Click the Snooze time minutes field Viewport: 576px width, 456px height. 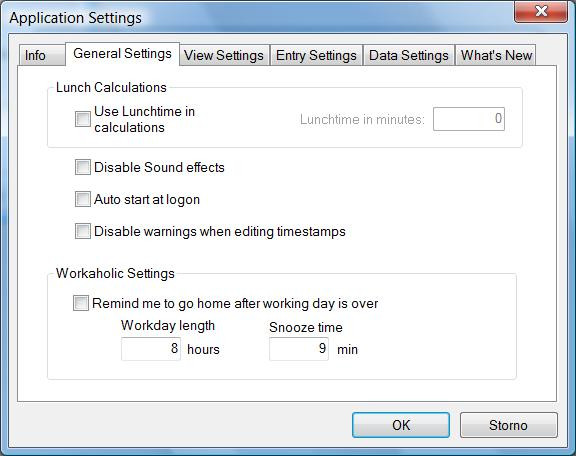click(x=299, y=349)
